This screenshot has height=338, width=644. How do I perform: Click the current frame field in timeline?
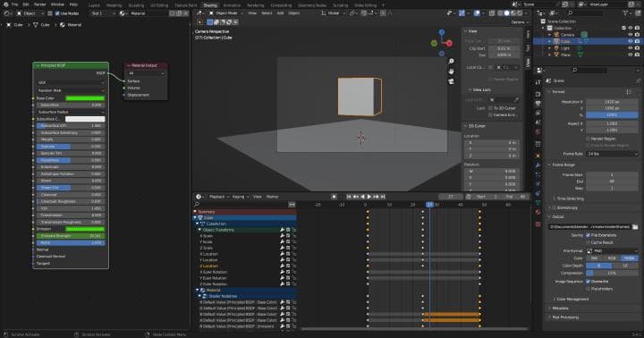[x=451, y=197]
